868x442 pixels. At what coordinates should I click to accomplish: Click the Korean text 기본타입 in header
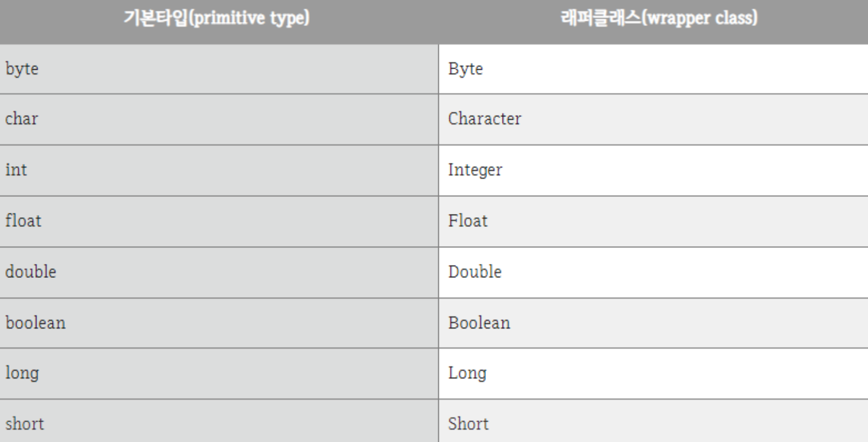[156, 18]
